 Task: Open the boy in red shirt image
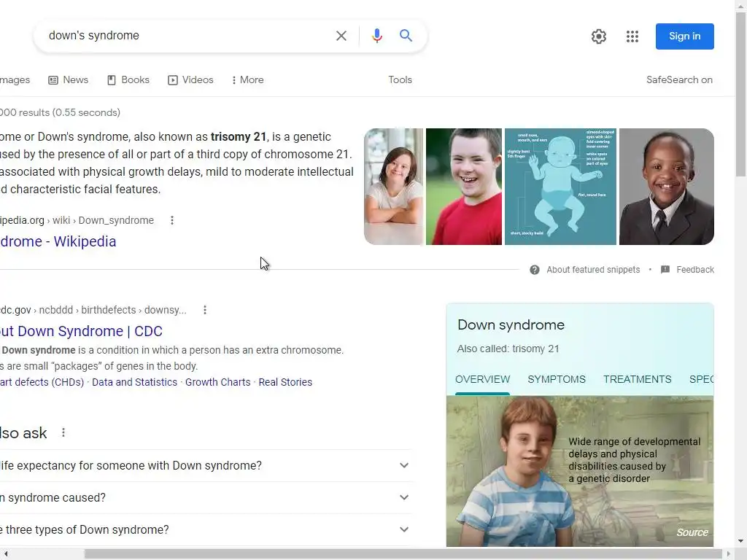pyautogui.click(x=463, y=187)
